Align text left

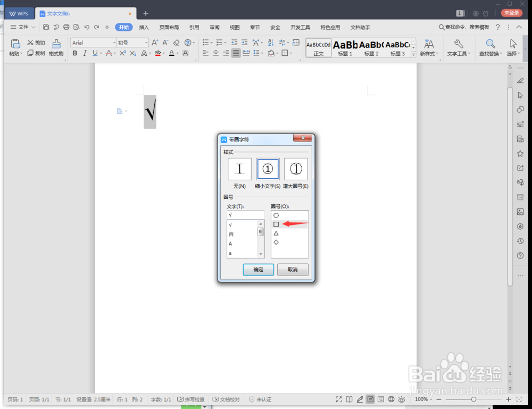point(205,53)
